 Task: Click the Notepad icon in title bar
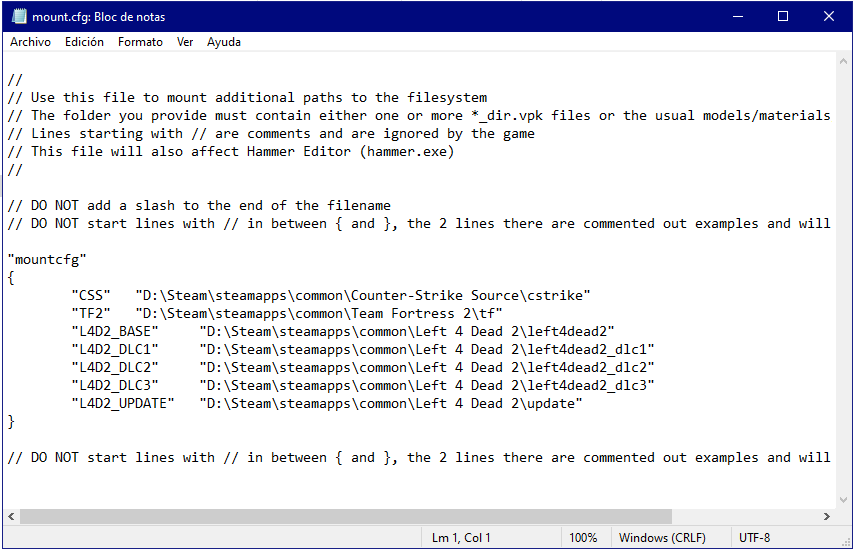19,16
